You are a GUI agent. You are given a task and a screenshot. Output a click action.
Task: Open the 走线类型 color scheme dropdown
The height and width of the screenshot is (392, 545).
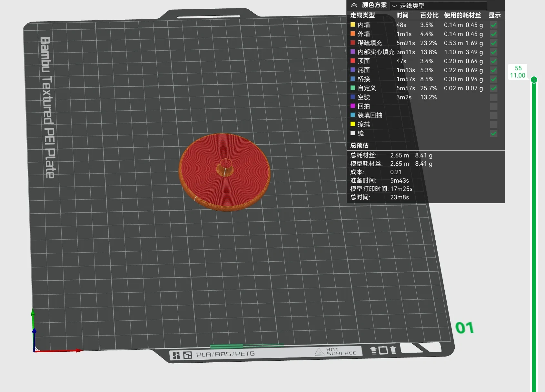(438, 6)
